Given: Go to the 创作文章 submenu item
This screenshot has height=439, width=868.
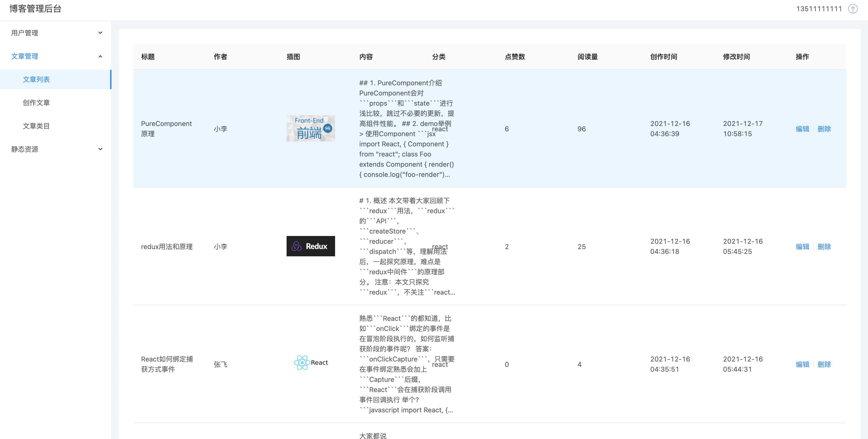Looking at the screenshot, I should pyautogui.click(x=56, y=103).
